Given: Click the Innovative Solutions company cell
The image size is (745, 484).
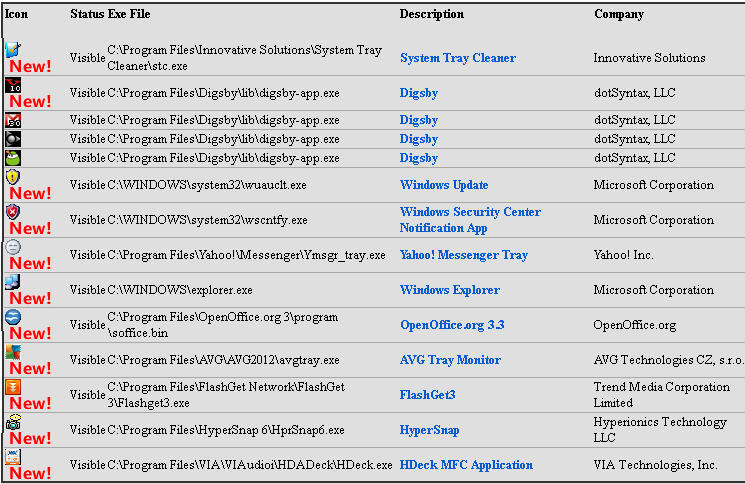Looking at the screenshot, I should 649,58.
